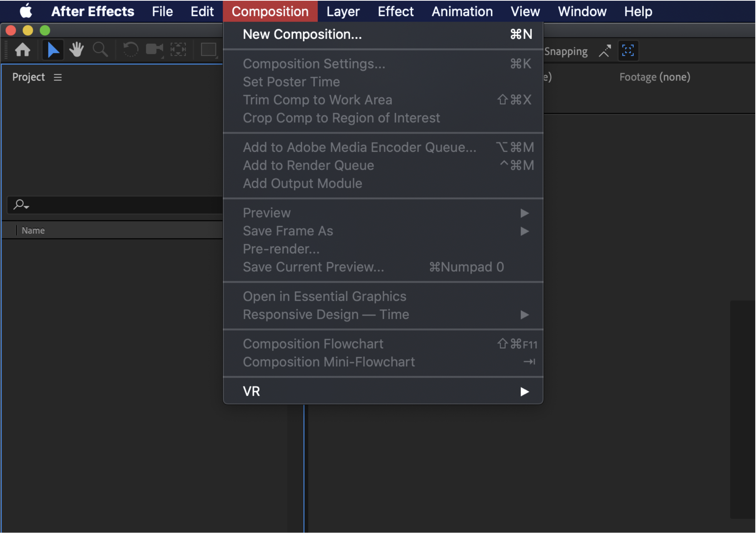Viewport: 756px width, 533px height.
Task: Select the Hand tool
Action: 76,50
